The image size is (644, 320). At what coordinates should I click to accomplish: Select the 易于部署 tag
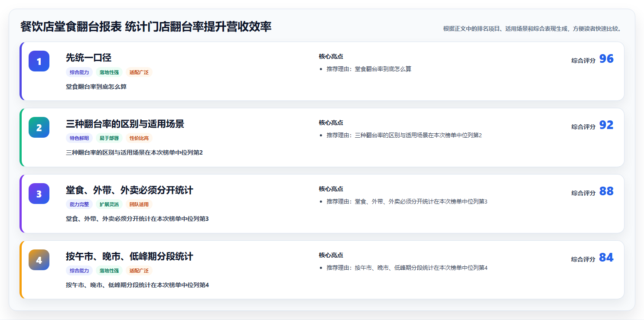109,138
